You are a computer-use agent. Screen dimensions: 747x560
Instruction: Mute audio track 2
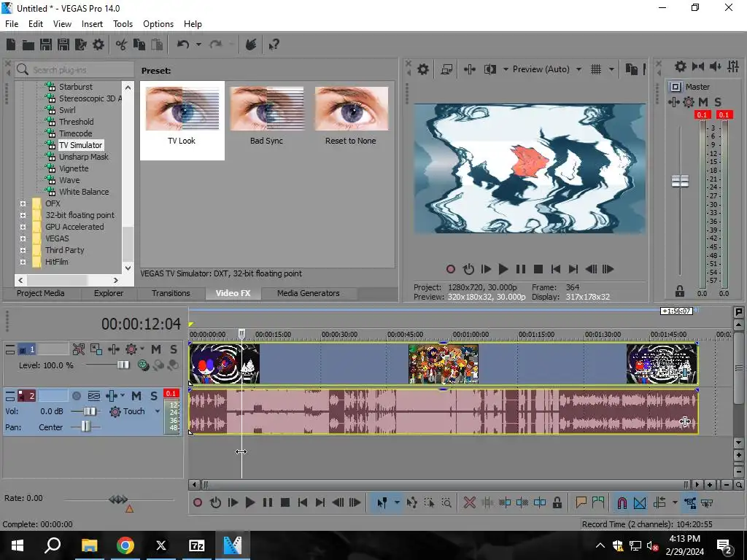click(136, 396)
